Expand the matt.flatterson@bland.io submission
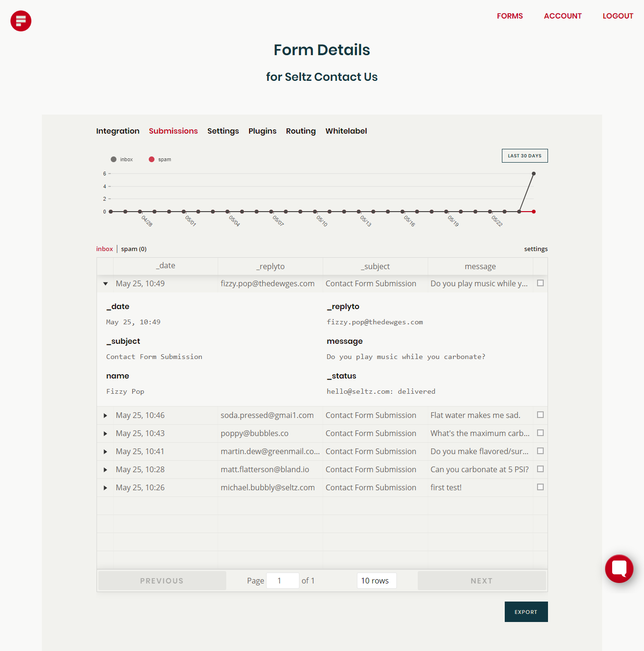This screenshot has width=644, height=651. (105, 469)
